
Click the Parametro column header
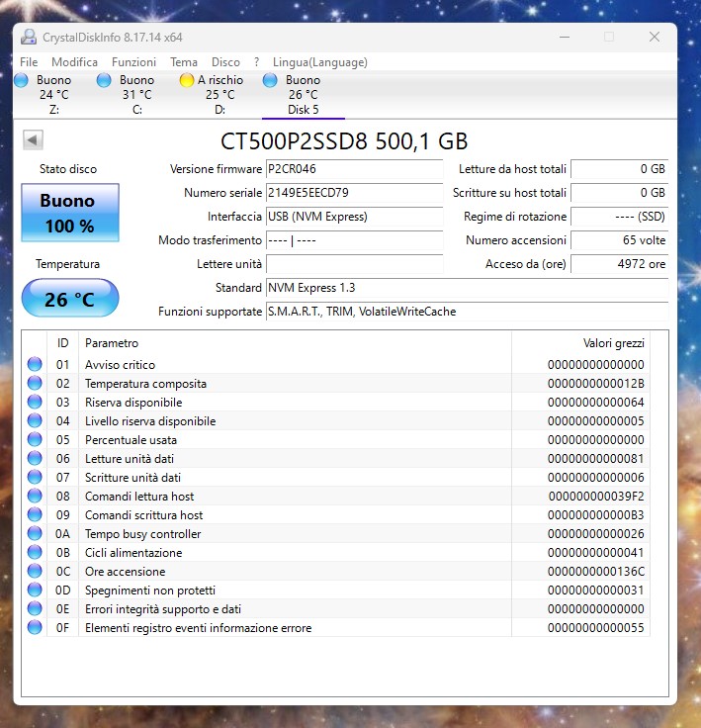click(x=296, y=343)
